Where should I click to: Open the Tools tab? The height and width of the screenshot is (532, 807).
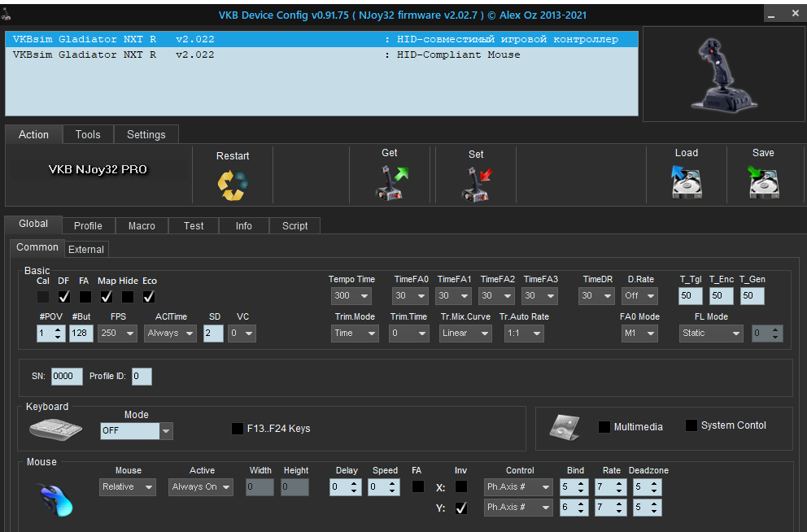coord(88,135)
